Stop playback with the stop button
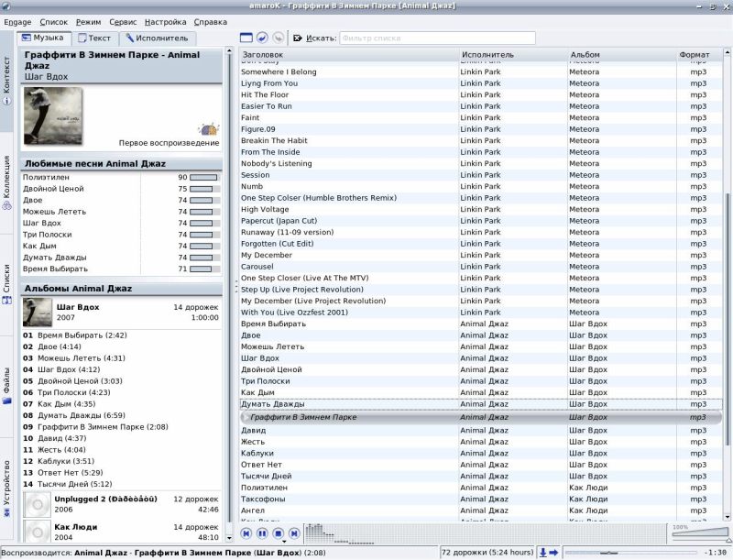 coord(279,533)
